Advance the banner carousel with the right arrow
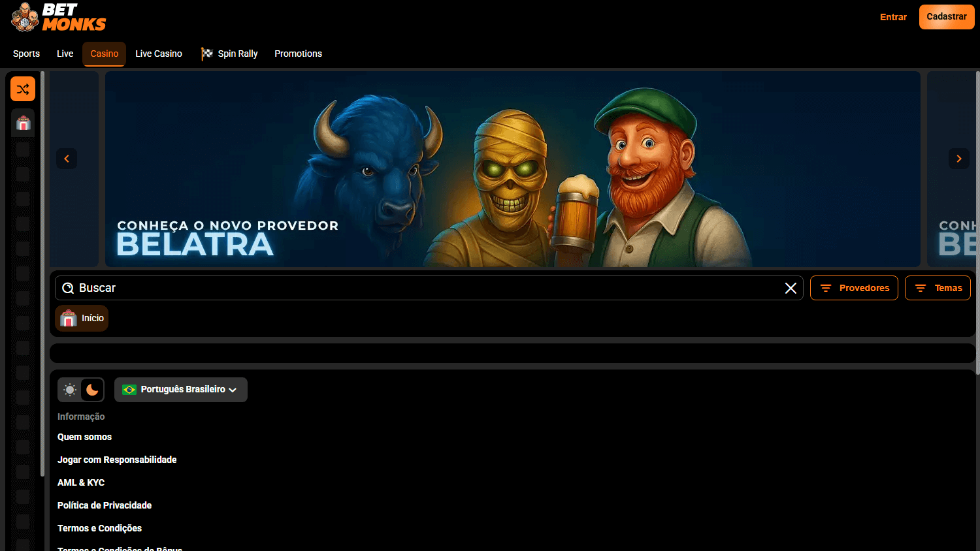Screen dimensions: 980x551 (958, 158)
